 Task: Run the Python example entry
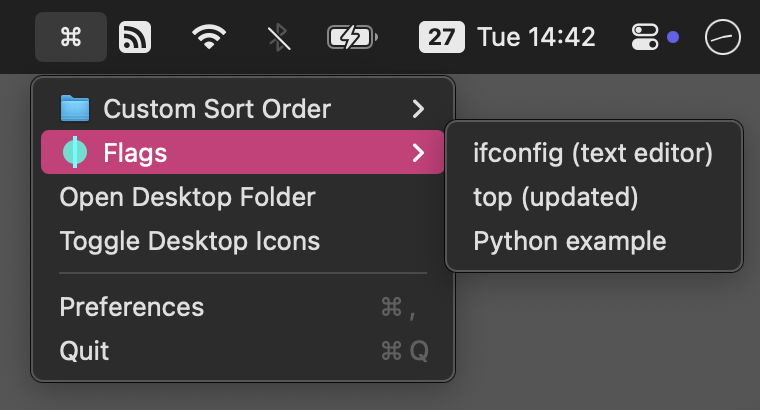pyautogui.click(x=569, y=241)
